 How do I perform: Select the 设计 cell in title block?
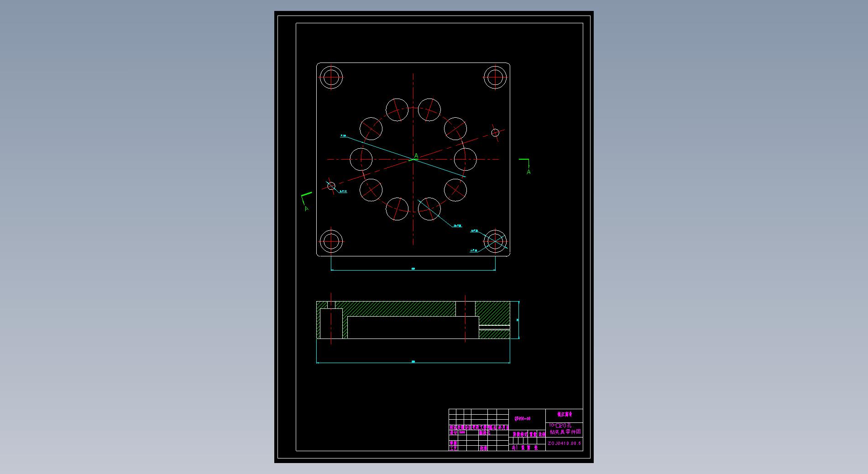coord(453,432)
